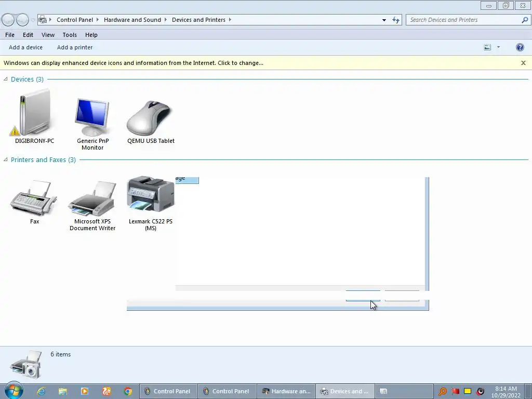
Task: Click Show desktop strip at taskbar end
Action: [529, 391]
